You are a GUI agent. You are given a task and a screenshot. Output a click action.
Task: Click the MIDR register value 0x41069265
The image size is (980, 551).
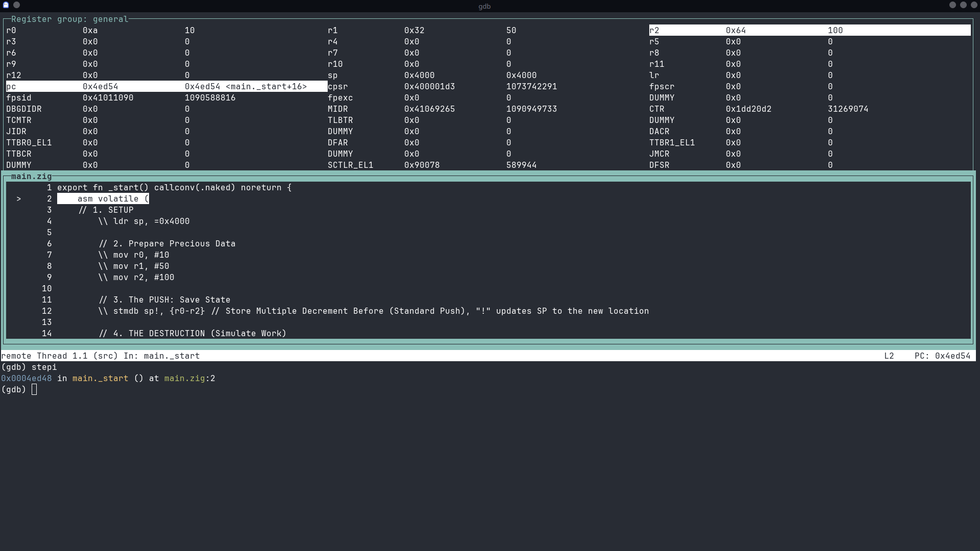click(429, 109)
